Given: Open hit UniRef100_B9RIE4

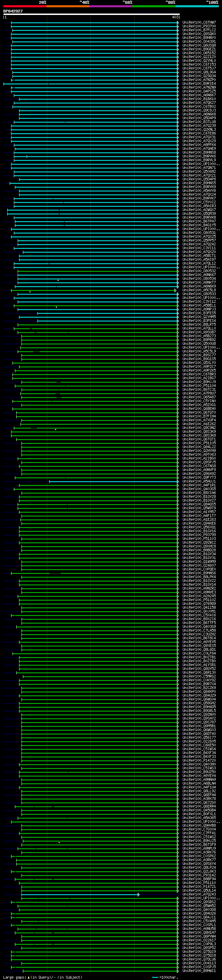Looking at the screenshot, I should pos(199,84).
